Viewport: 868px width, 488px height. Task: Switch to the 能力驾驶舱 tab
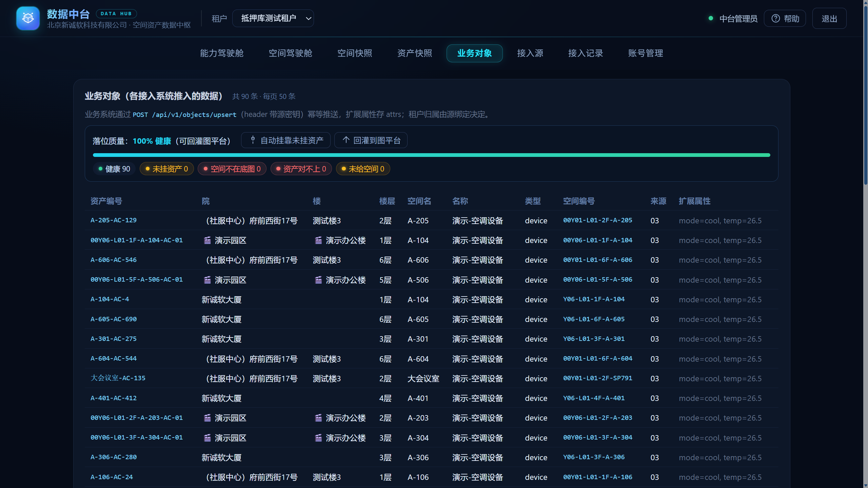click(x=222, y=53)
